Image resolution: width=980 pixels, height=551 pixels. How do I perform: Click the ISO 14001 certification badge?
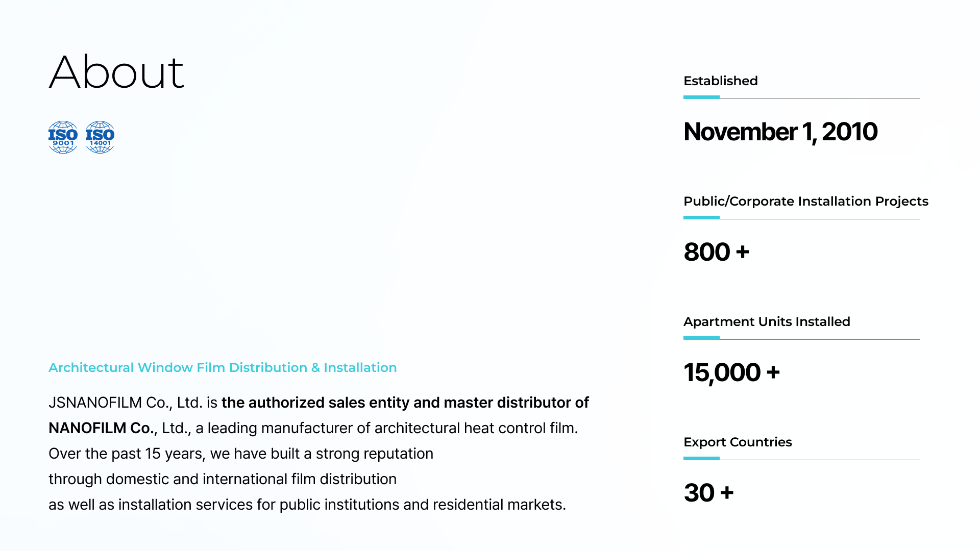(x=100, y=137)
